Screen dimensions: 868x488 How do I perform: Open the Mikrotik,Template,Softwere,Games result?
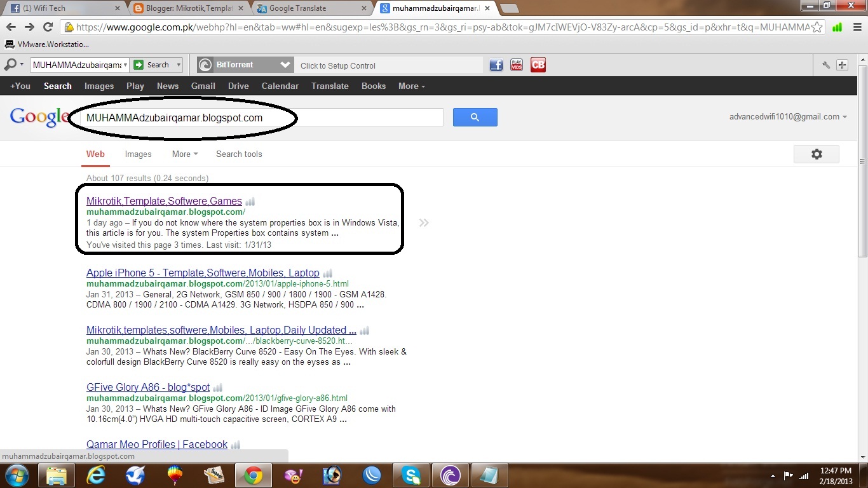[x=164, y=201]
